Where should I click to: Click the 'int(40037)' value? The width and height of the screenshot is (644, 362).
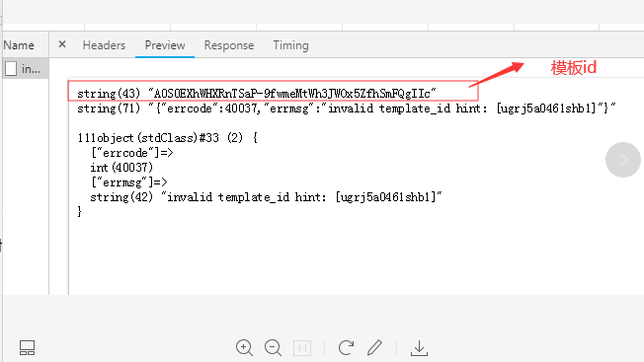tap(121, 168)
